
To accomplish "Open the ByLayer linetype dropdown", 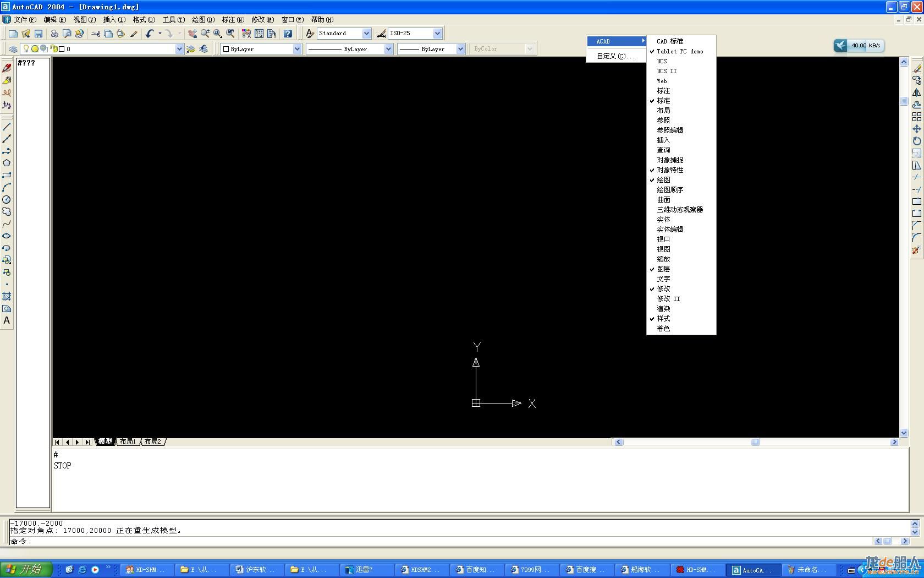I will (x=388, y=49).
